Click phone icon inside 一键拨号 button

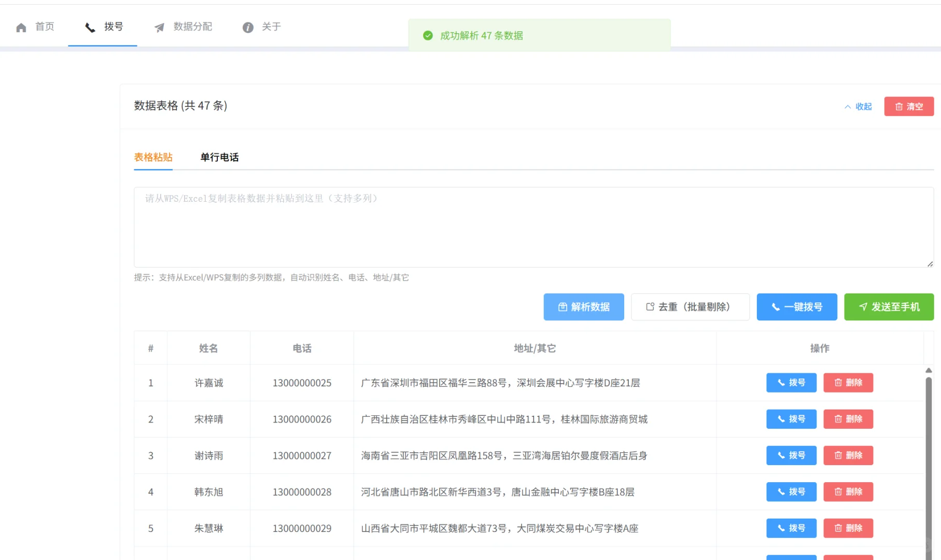776,306
